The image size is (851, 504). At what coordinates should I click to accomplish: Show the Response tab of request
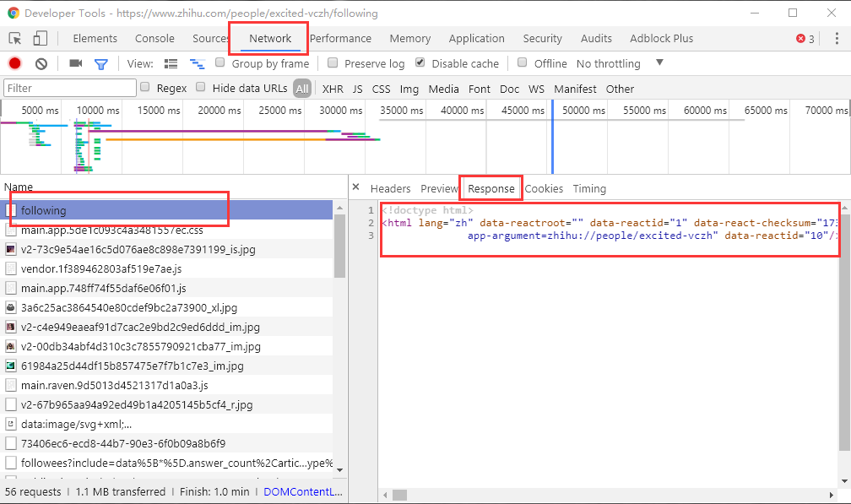coord(491,189)
